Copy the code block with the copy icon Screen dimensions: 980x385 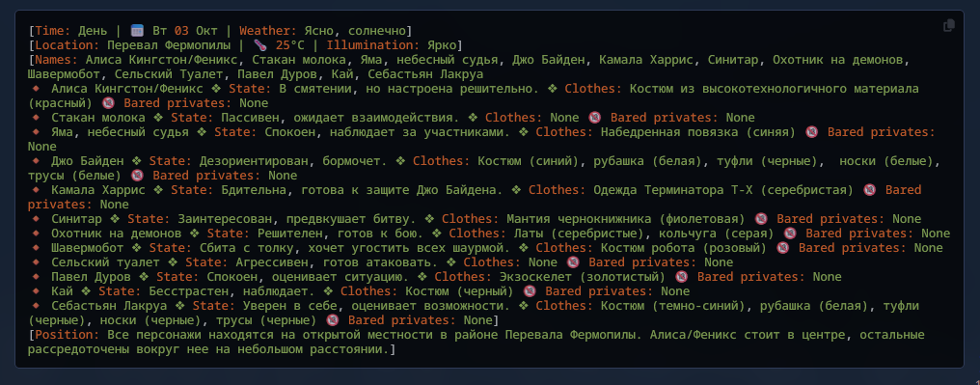coord(948,26)
